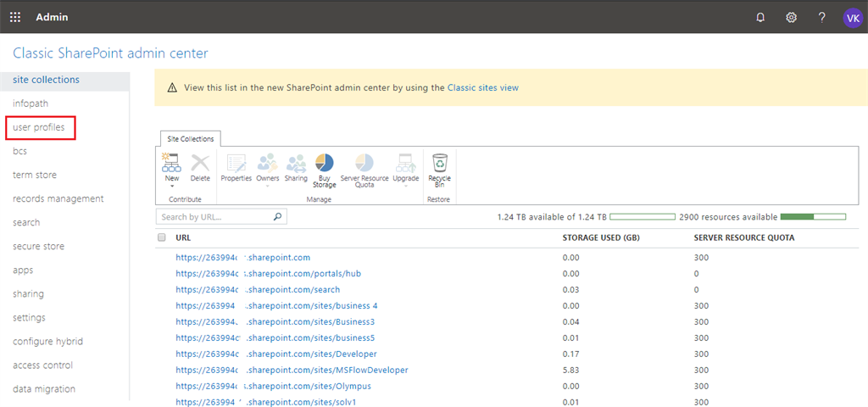Open the sites/Developer link
This screenshot has height=407, width=868.
pyautogui.click(x=276, y=354)
